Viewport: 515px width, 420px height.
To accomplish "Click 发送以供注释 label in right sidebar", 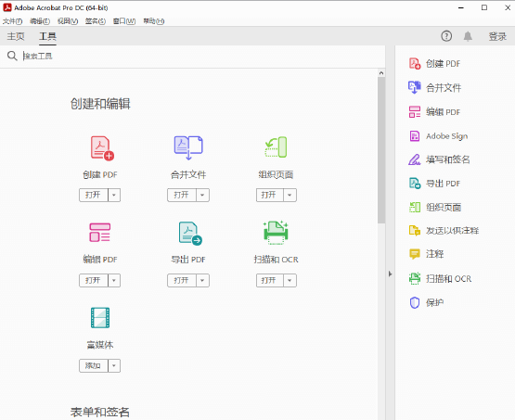I will (x=452, y=230).
